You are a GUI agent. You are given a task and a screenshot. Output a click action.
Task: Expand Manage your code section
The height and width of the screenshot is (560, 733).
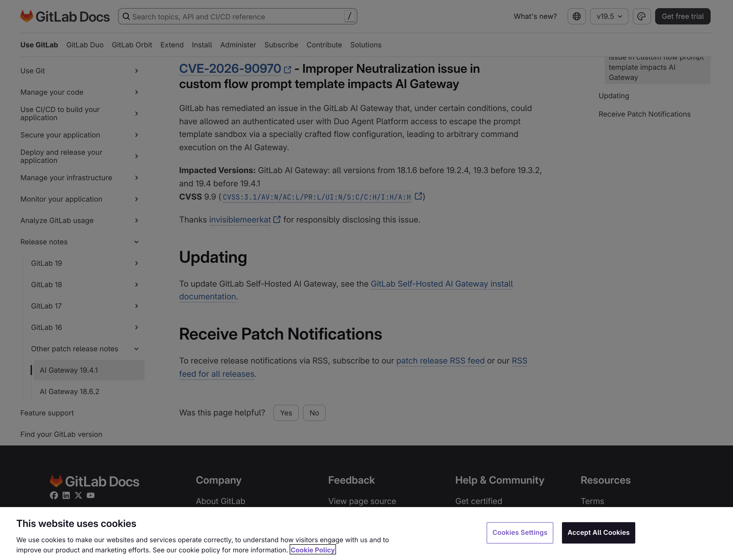[x=136, y=92]
